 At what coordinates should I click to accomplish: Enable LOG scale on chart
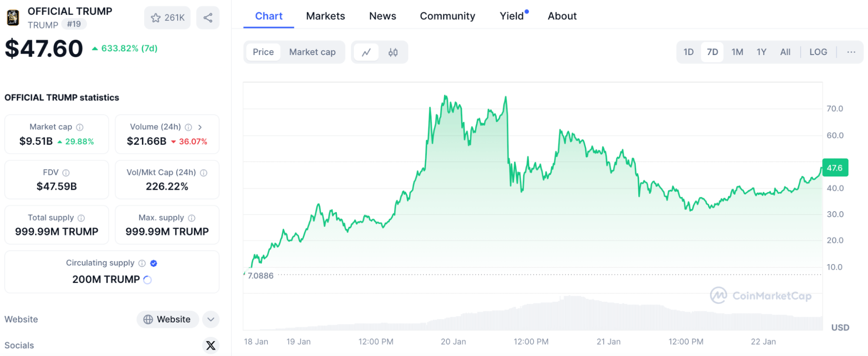coord(818,52)
